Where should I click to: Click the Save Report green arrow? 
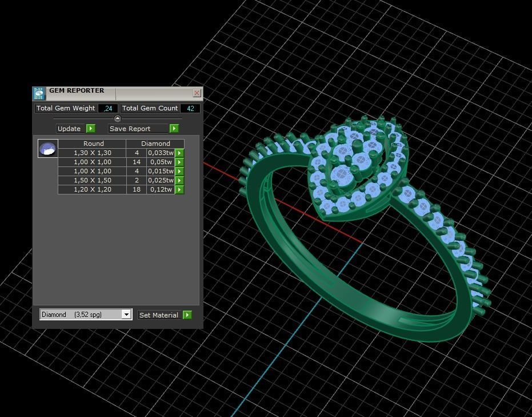pyautogui.click(x=174, y=128)
